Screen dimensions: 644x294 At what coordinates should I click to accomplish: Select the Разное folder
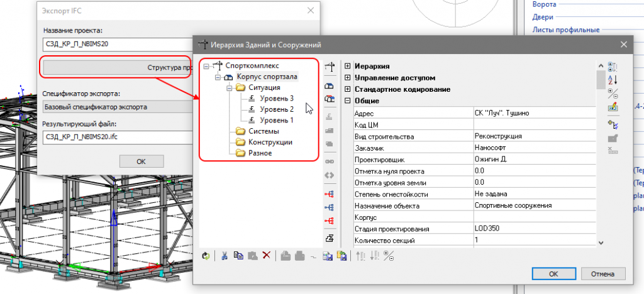click(x=260, y=153)
